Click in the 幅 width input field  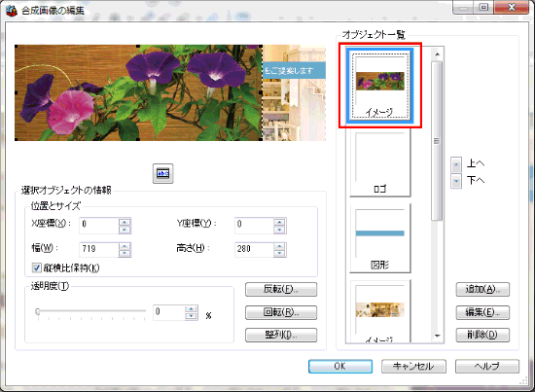tap(99, 249)
